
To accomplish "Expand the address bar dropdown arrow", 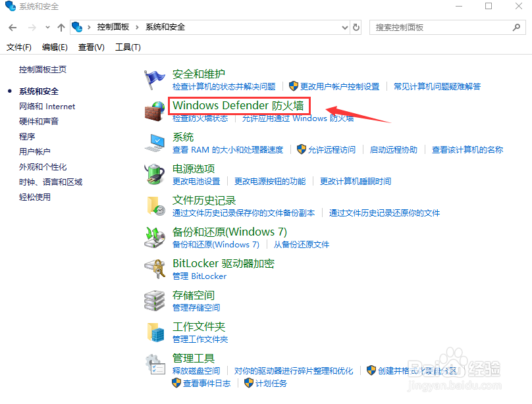I will tap(345, 27).
